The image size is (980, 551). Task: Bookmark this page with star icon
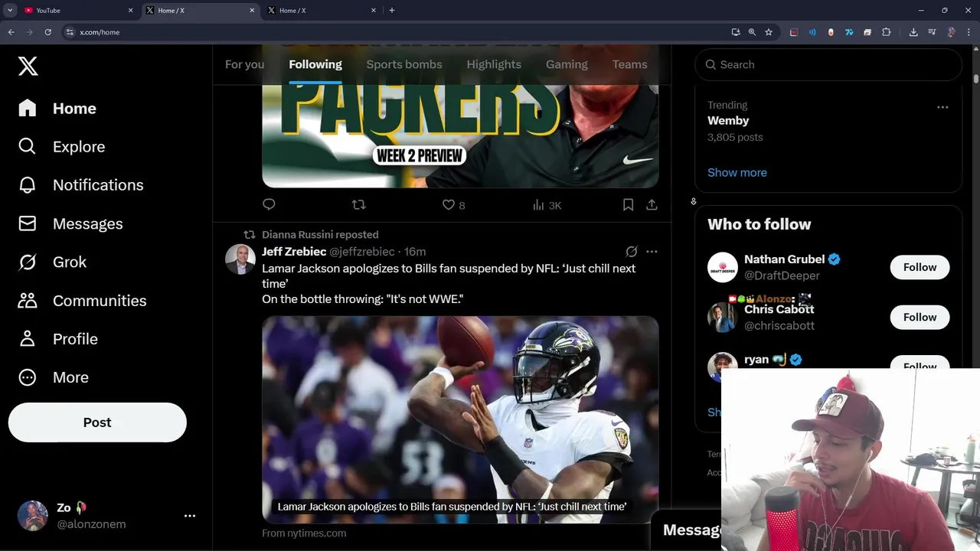pyautogui.click(x=769, y=32)
